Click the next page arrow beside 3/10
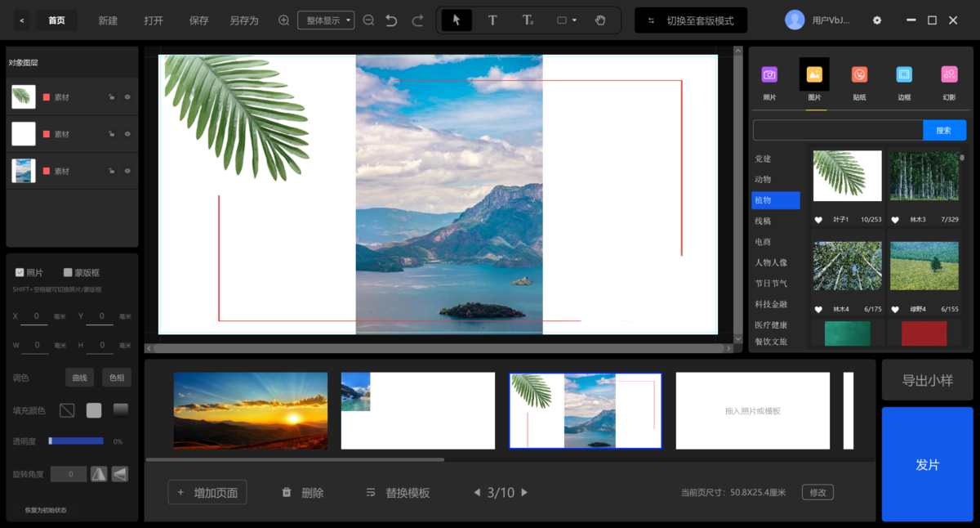This screenshot has height=528, width=980. coord(524,493)
